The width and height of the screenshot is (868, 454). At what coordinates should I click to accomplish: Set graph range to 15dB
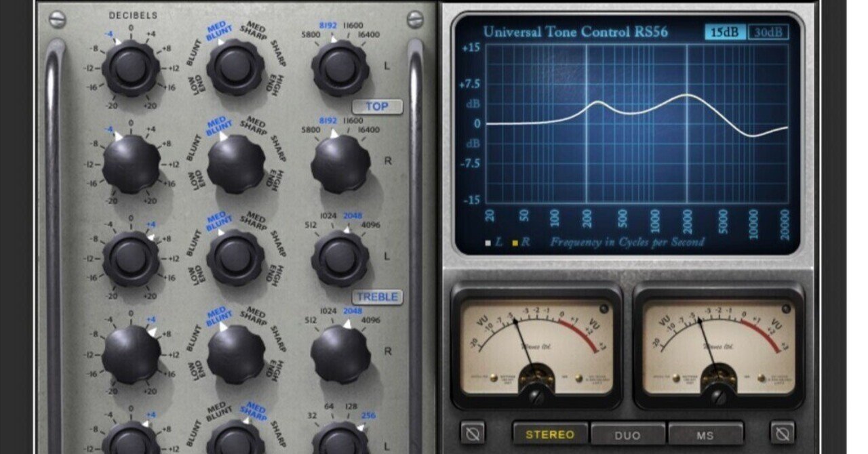tap(725, 32)
